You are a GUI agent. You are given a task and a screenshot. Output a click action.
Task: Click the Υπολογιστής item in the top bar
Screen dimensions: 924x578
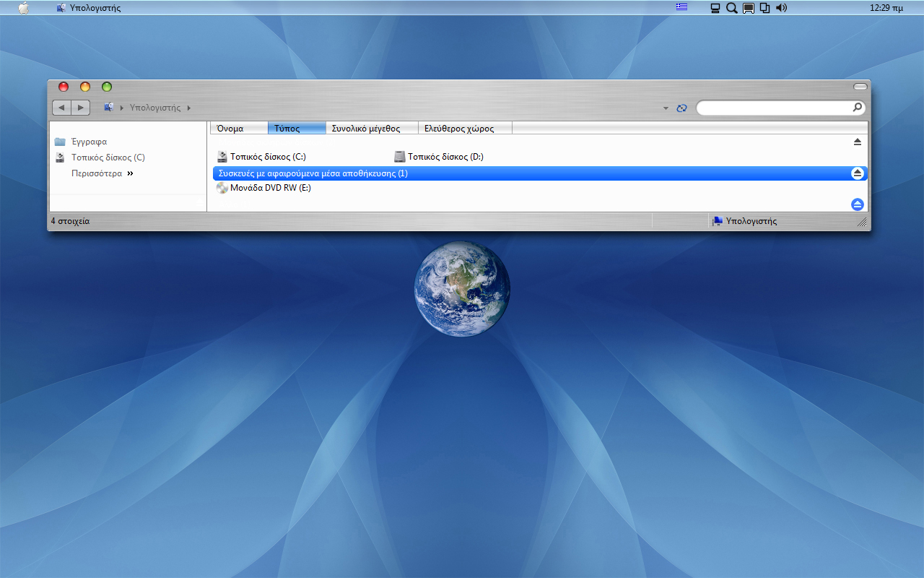click(89, 8)
